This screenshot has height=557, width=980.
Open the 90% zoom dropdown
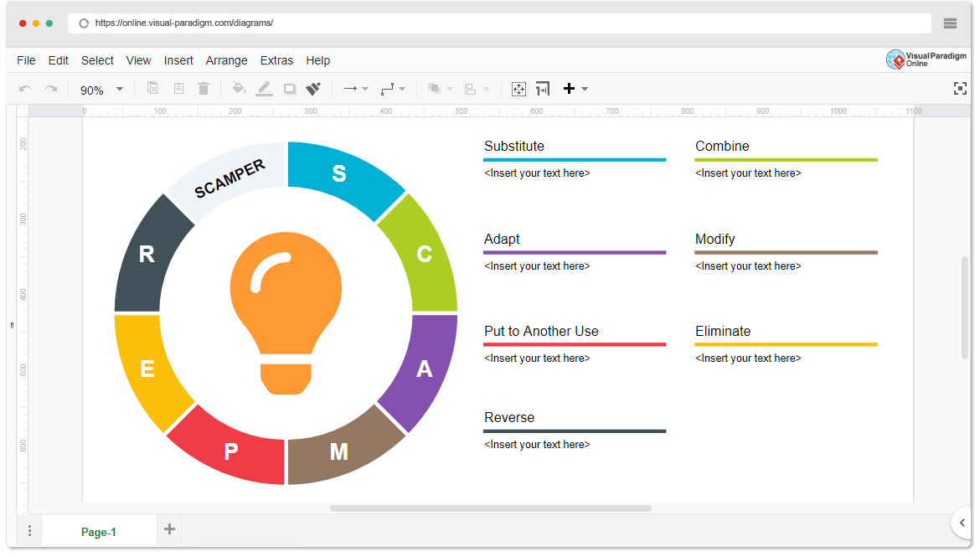(101, 90)
